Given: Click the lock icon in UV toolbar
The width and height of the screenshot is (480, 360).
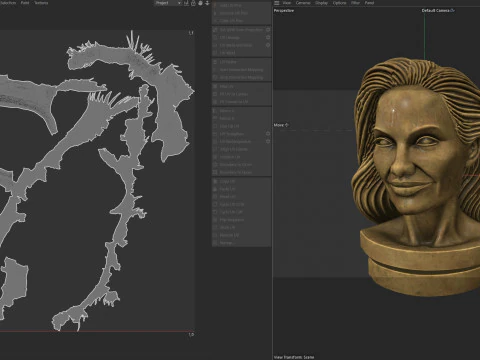Looking at the screenshot, I should [193, 3].
